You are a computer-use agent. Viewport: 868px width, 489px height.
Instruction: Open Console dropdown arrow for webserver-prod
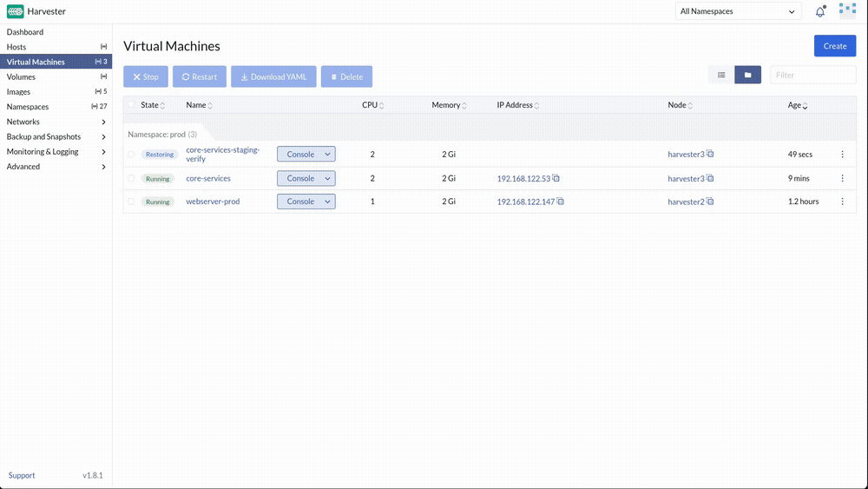(328, 202)
